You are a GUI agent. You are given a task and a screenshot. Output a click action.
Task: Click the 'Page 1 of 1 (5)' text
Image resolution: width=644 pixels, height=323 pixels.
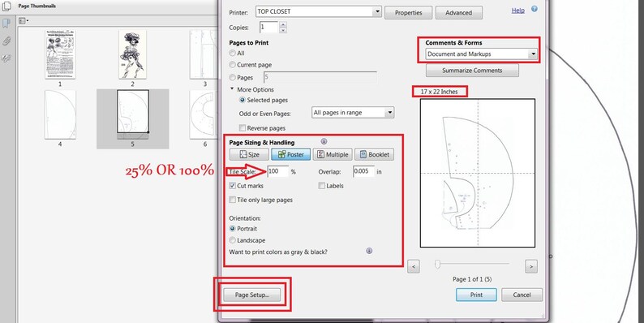click(x=472, y=279)
